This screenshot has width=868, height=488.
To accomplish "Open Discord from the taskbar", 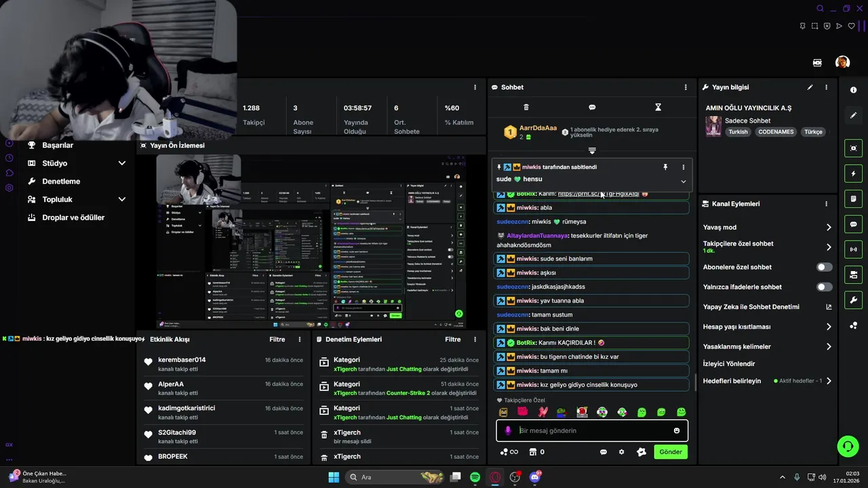I will tap(535, 477).
